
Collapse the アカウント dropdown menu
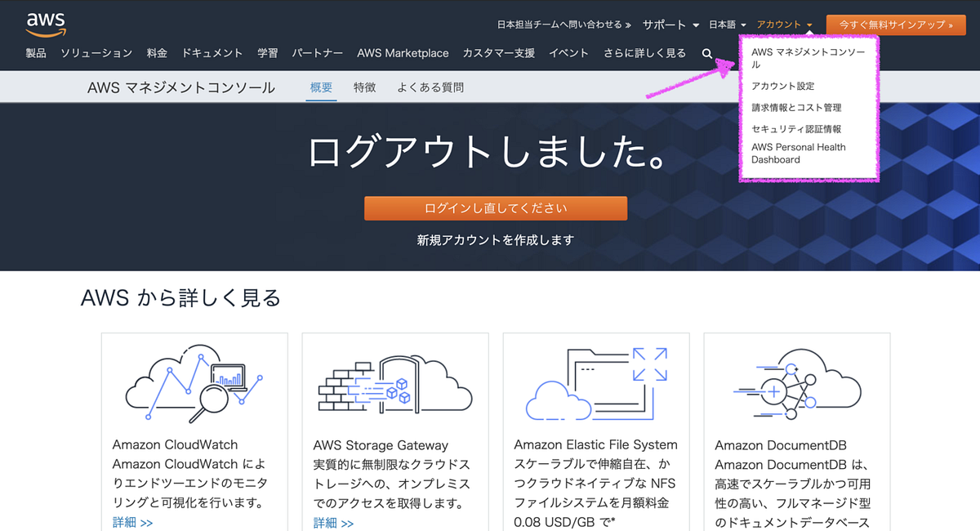point(784,25)
